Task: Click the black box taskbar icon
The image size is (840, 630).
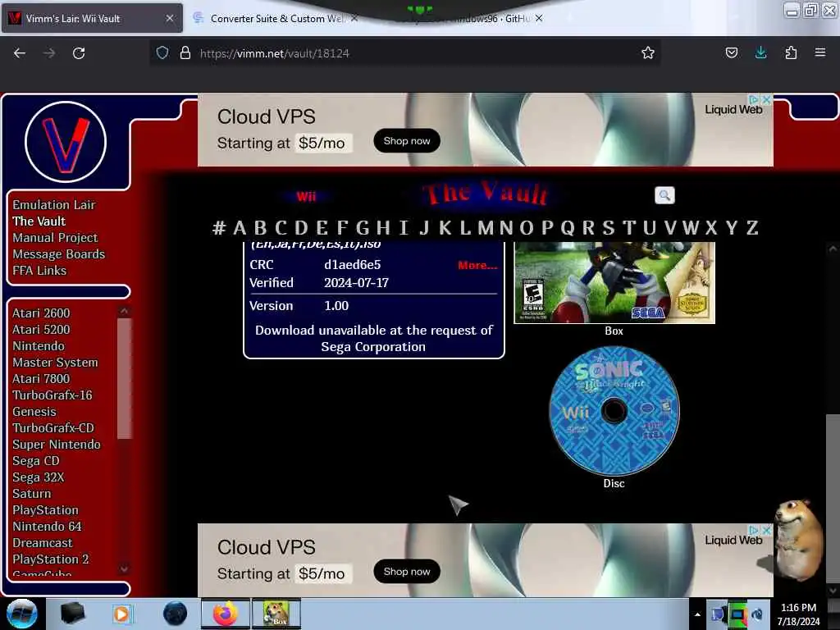Action: (x=73, y=614)
